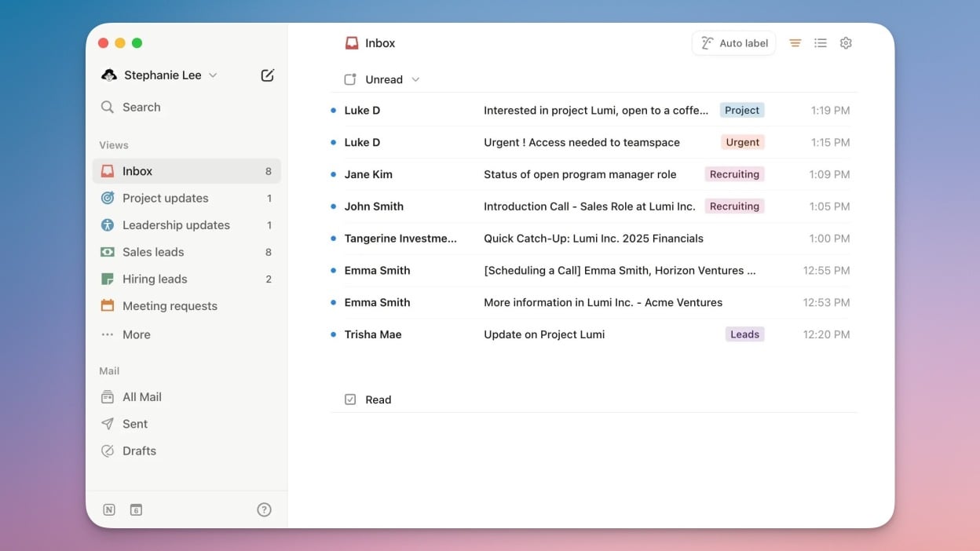Open the settings gear icon

pos(846,43)
